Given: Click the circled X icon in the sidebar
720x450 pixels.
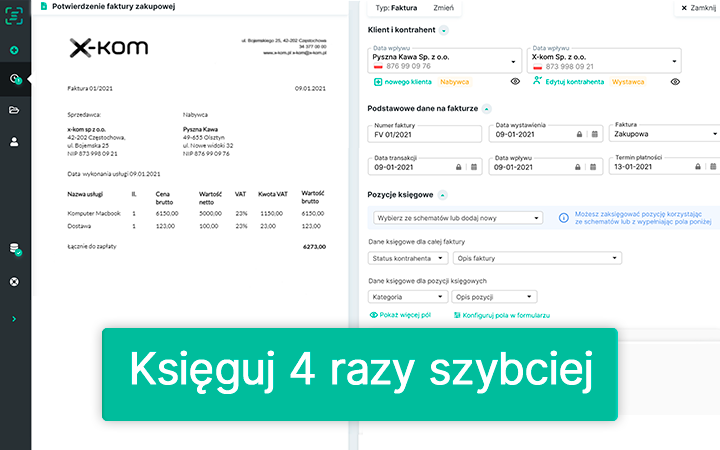Looking at the screenshot, I should point(14,281).
